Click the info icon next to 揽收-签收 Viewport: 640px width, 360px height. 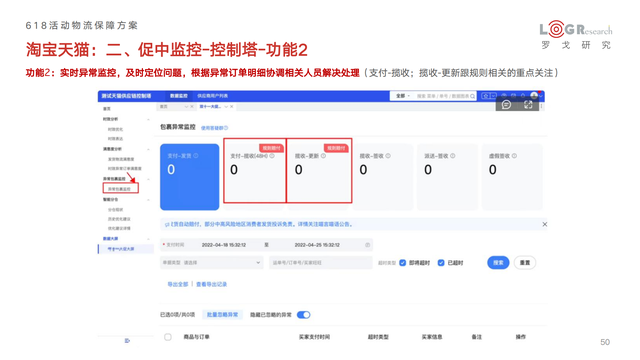(388, 156)
